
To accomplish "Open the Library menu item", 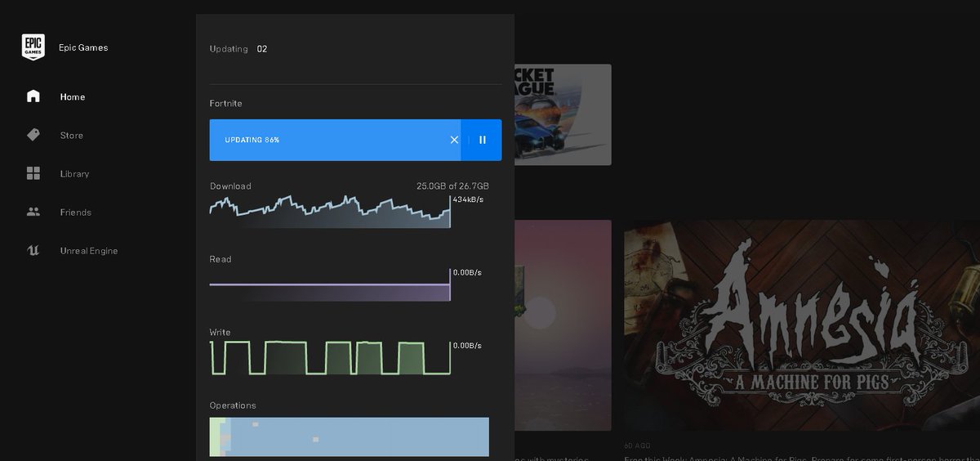I will [x=74, y=173].
